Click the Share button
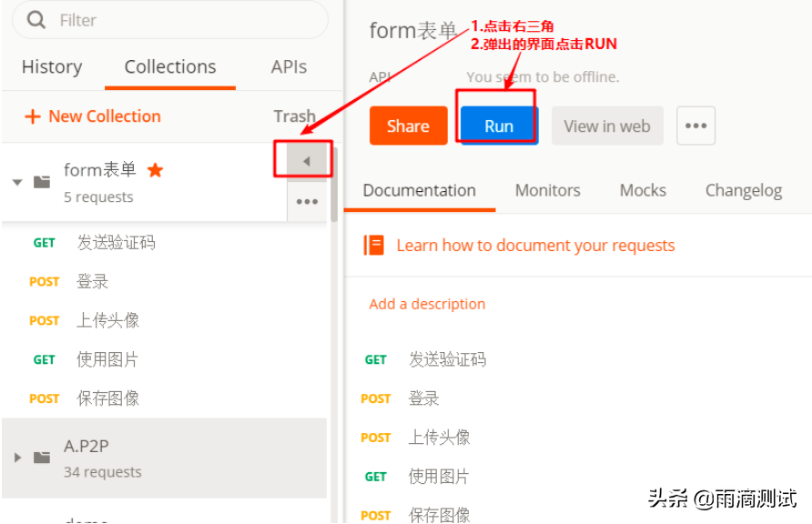 (407, 126)
